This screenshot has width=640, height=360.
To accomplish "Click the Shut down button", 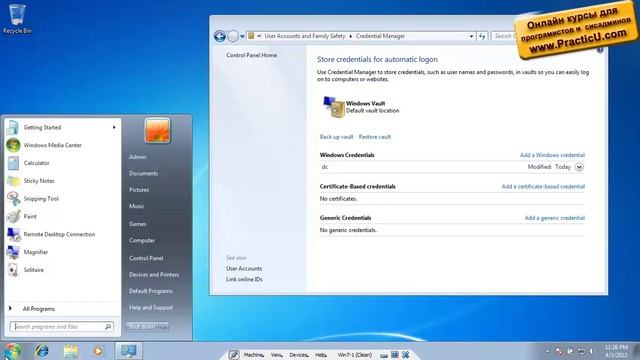I will (x=142, y=326).
